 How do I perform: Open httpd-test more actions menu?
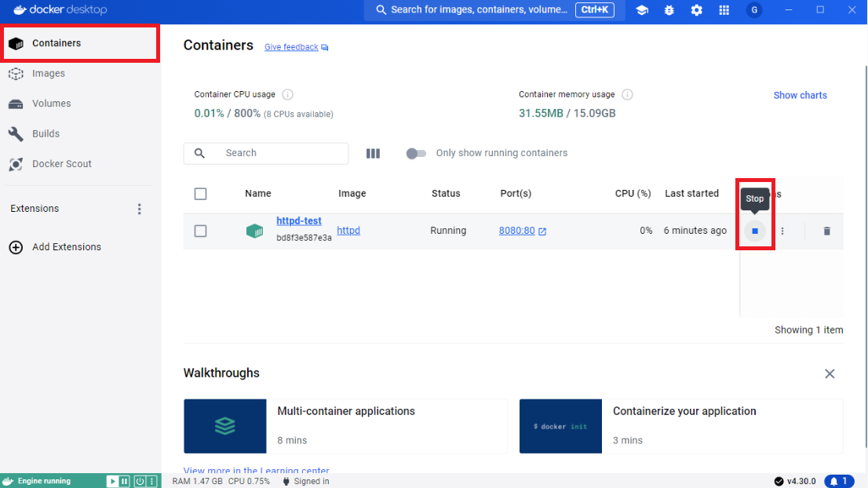[782, 231]
